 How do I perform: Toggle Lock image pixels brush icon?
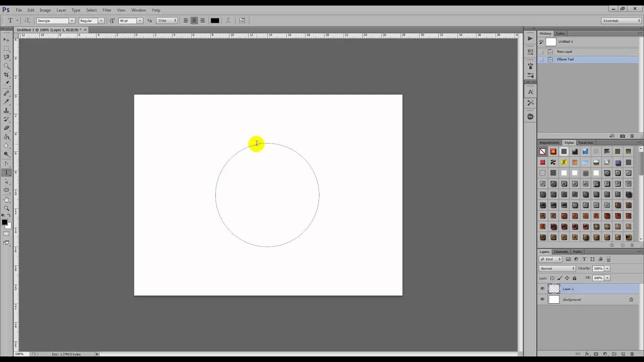[x=559, y=278]
